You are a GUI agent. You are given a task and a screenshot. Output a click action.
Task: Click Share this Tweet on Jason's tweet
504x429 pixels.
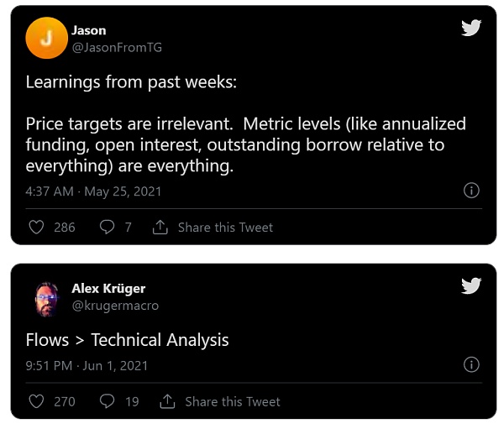tap(225, 227)
